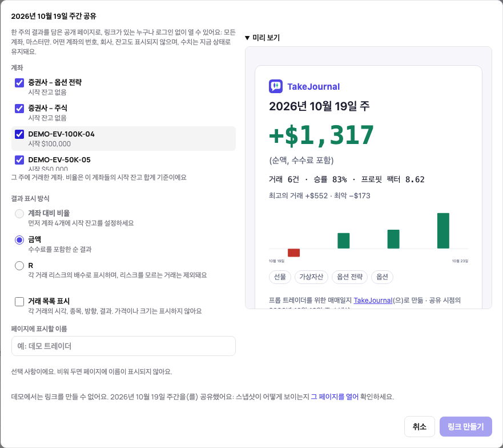Screen dimensions: 503x448
Task: Open the TakeJournal link in preview footer
Action: pos(373,300)
